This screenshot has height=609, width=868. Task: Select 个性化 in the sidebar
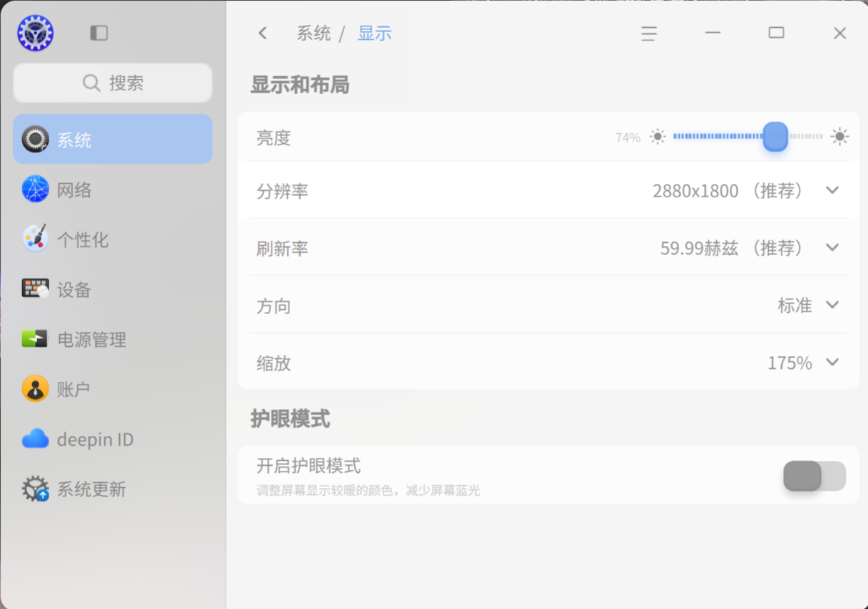tap(113, 239)
